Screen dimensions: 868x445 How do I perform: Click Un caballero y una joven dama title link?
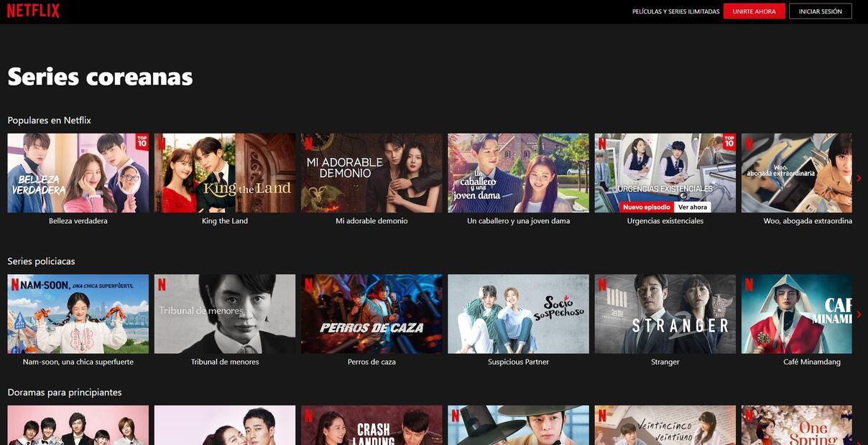pyautogui.click(x=518, y=221)
